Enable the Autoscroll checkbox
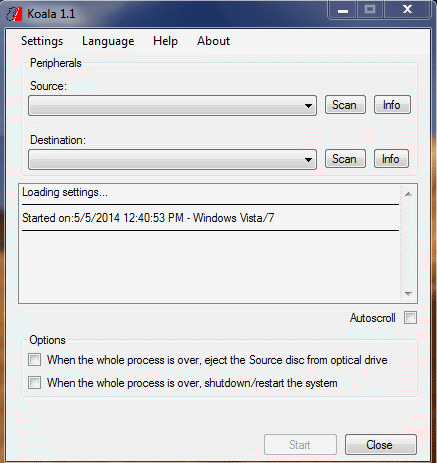This screenshot has width=437, height=463. pos(410,318)
